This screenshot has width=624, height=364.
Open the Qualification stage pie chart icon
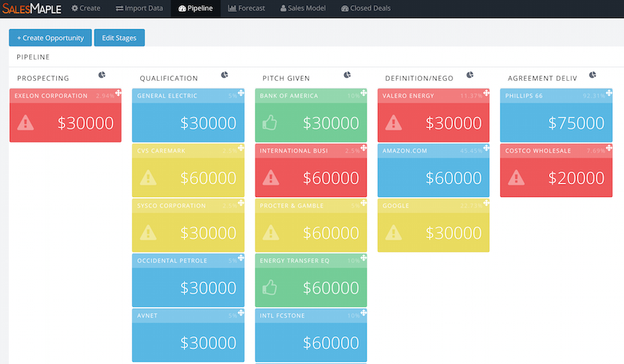pyautogui.click(x=224, y=75)
